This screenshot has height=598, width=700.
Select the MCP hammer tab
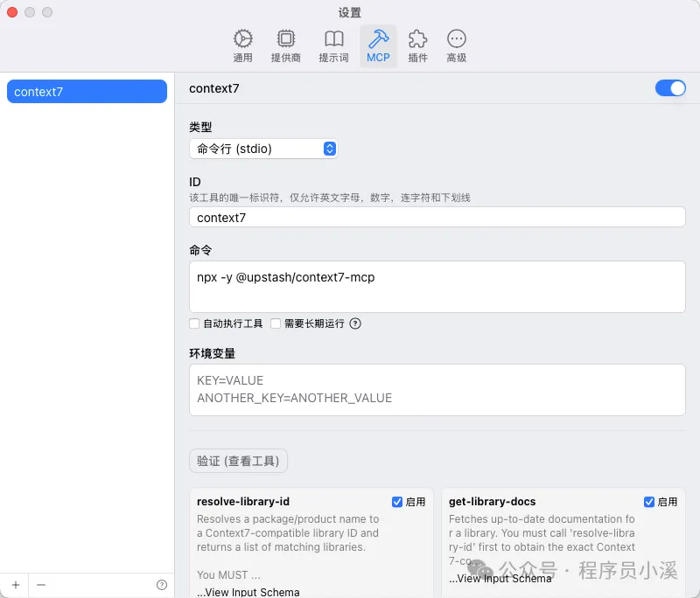378,46
